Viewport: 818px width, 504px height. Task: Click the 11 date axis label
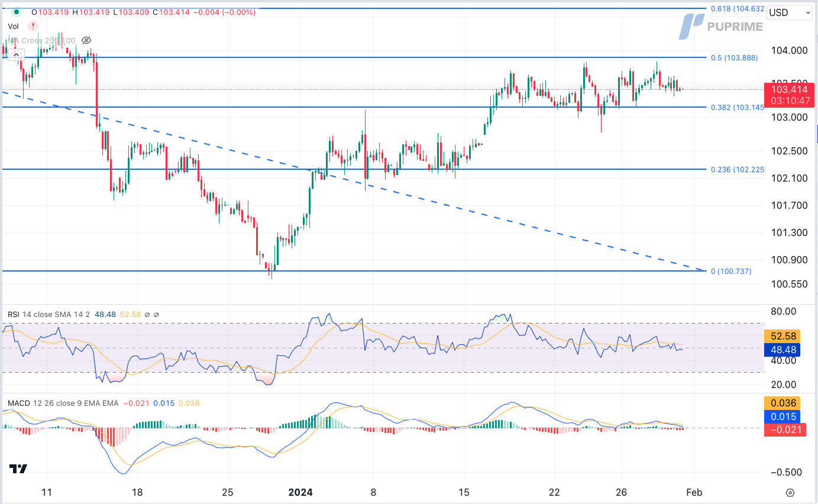coord(47,493)
